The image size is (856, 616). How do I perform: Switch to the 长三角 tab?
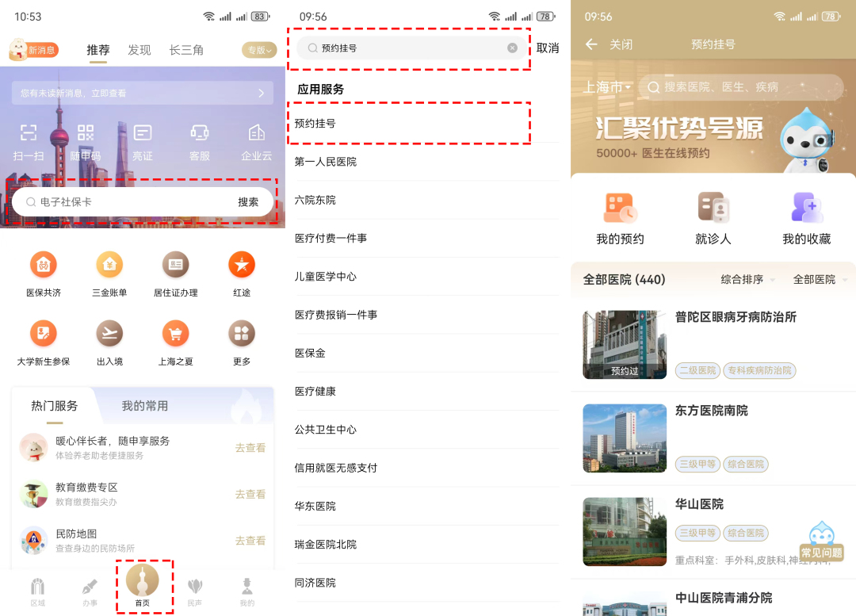coord(186,50)
